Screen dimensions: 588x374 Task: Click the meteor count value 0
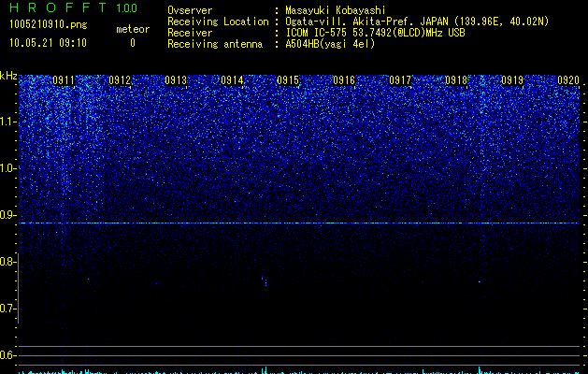pos(133,43)
